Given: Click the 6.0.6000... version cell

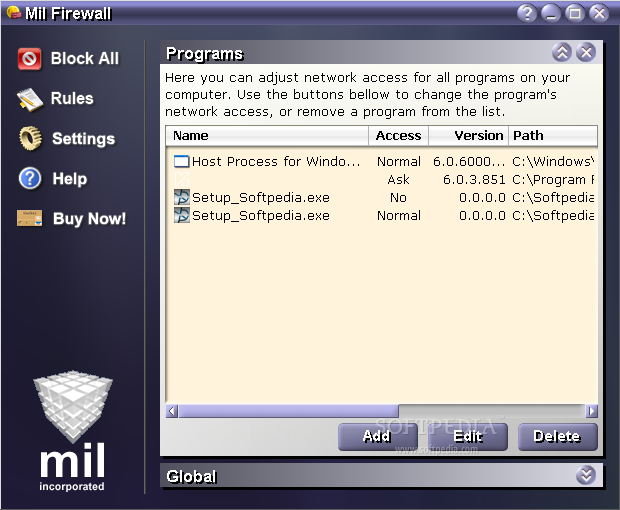Looking at the screenshot, I should click(469, 161).
